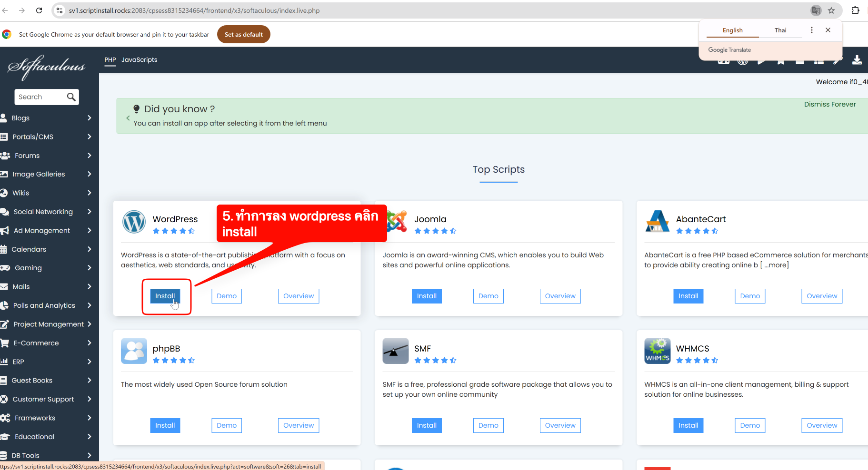This screenshot has width=868, height=470.
Task: Select the Thai translation tab
Action: (x=780, y=30)
